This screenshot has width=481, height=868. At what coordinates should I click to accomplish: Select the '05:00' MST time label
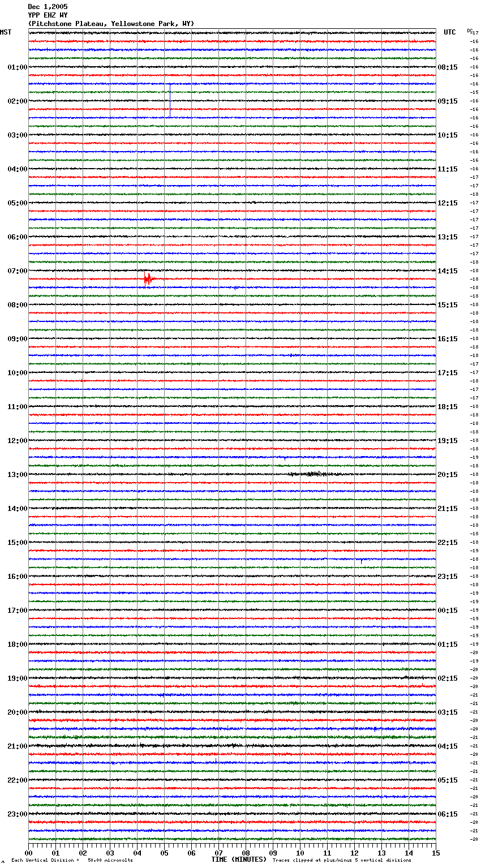click(18, 203)
